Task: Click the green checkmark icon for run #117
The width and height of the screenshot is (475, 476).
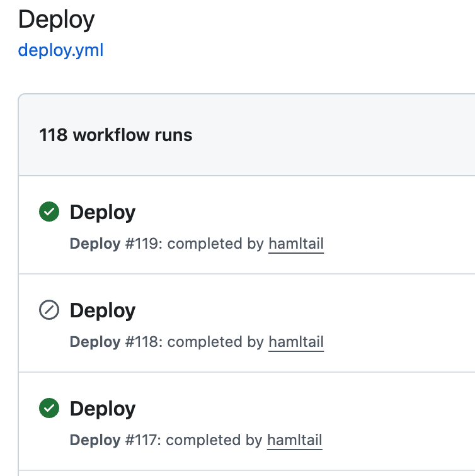Action: click(x=49, y=409)
